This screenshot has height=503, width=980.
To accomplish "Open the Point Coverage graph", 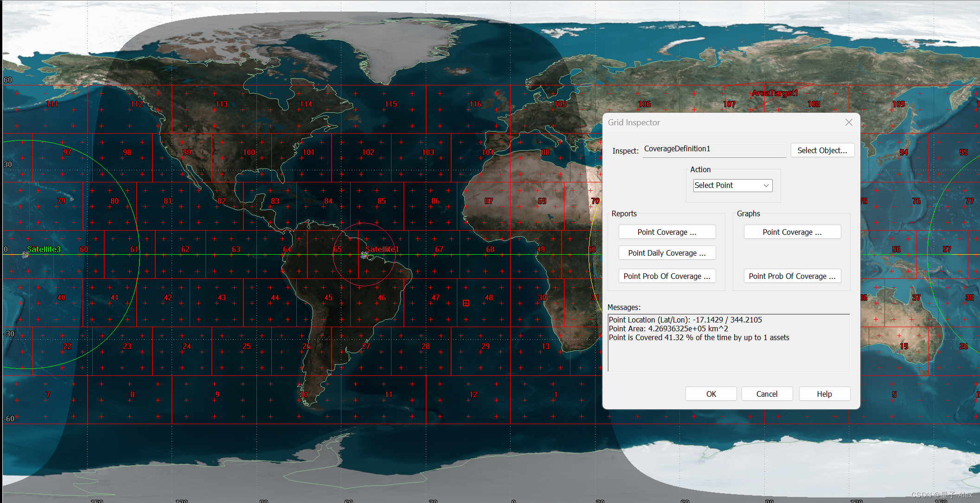I will pos(792,232).
